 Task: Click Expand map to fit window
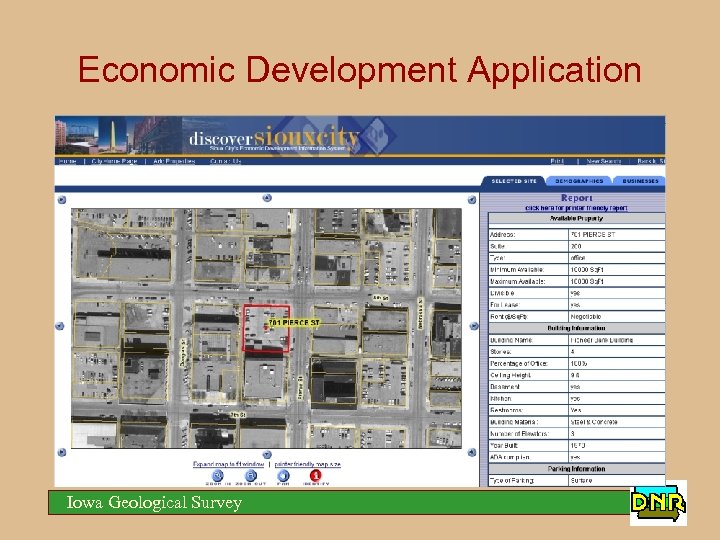point(229,464)
